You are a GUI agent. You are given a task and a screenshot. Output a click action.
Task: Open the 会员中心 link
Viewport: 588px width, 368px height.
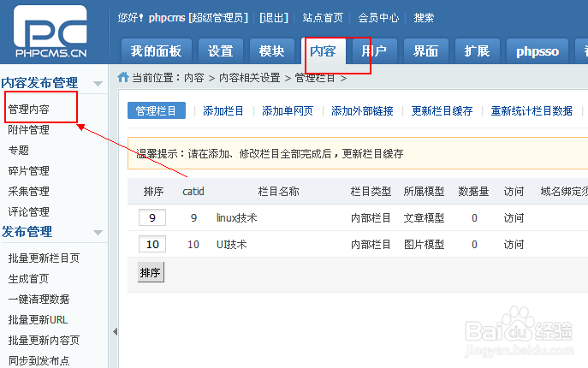point(378,18)
